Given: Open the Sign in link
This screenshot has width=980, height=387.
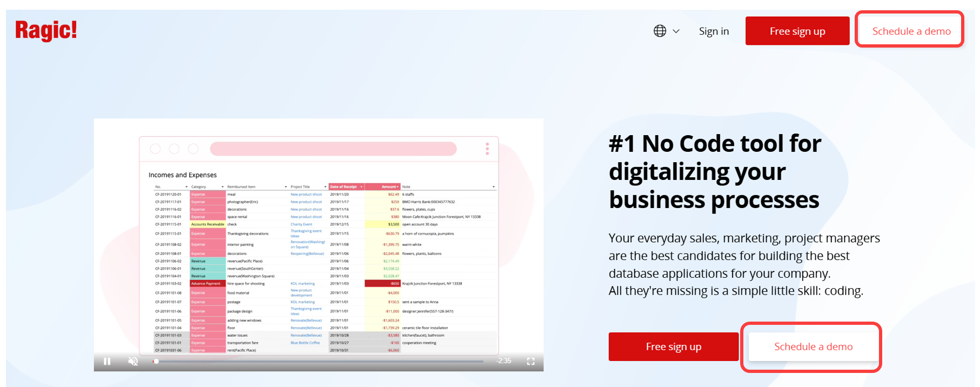Looking at the screenshot, I should point(714,31).
